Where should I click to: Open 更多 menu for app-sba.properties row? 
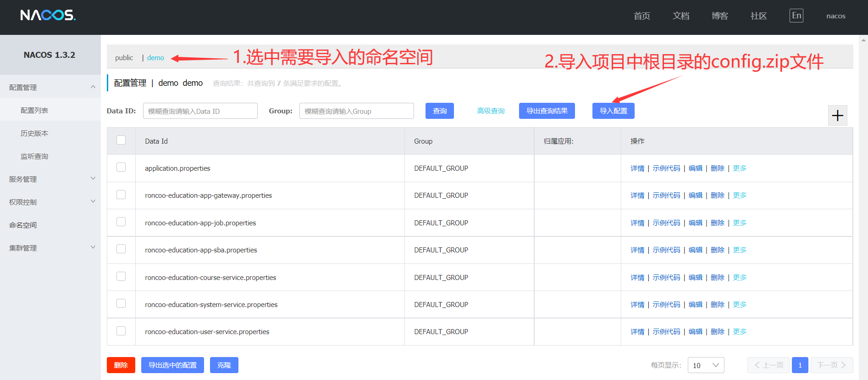740,250
